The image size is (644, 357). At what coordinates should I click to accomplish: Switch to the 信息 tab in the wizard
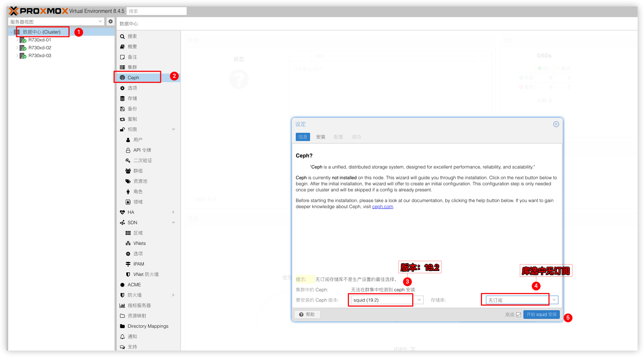[x=303, y=137]
